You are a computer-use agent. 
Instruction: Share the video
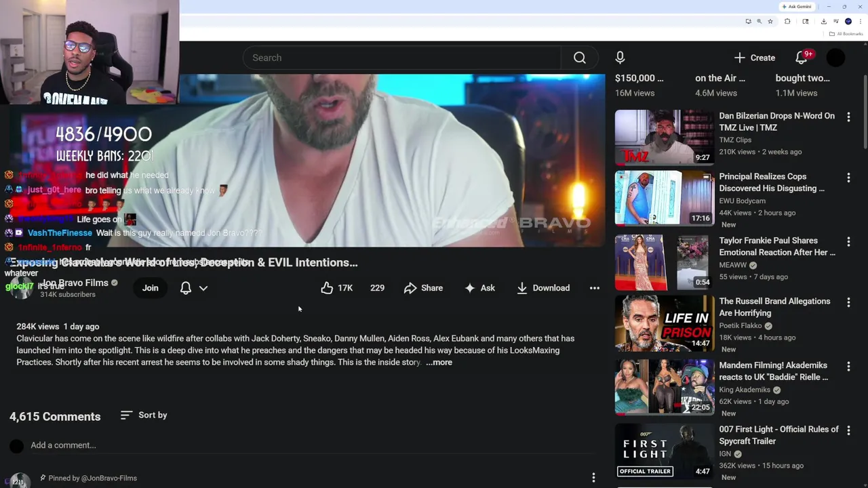(423, 288)
